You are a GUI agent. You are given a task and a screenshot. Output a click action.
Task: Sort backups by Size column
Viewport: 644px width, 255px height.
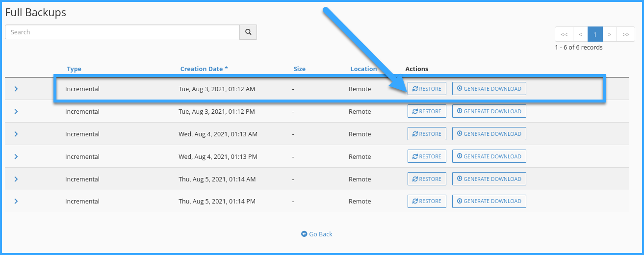(299, 69)
